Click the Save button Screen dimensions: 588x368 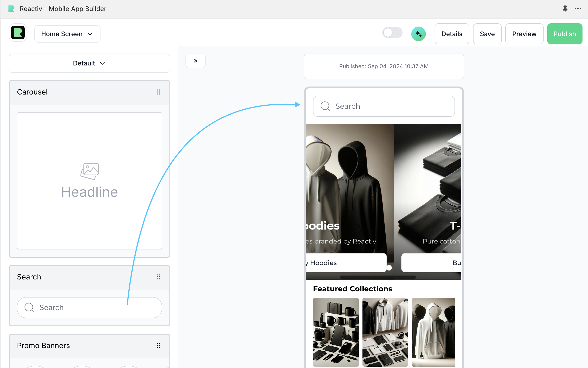(487, 34)
